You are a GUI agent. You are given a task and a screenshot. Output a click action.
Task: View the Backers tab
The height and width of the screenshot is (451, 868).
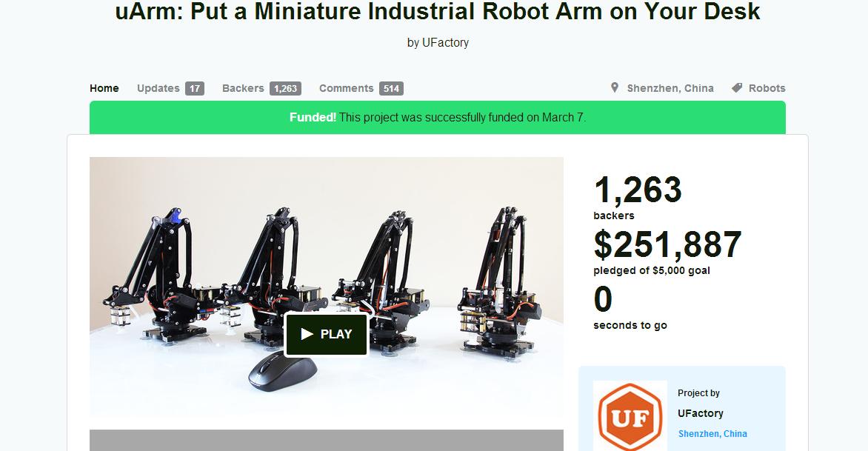click(243, 88)
